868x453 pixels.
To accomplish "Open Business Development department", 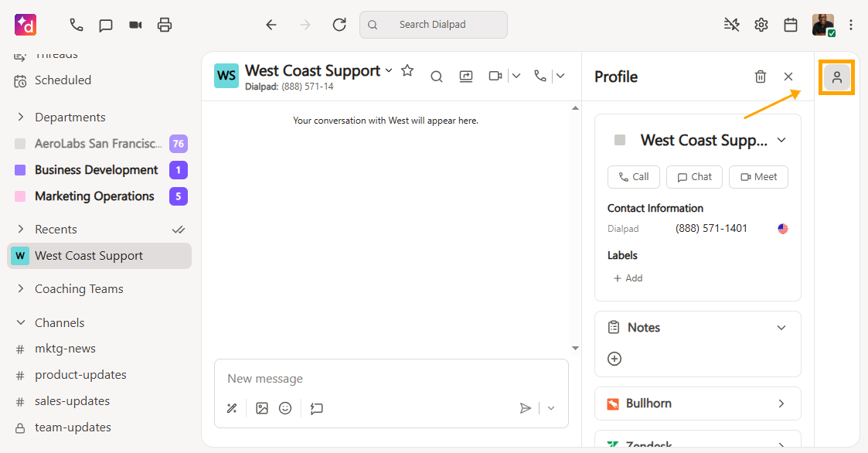I will click(97, 170).
